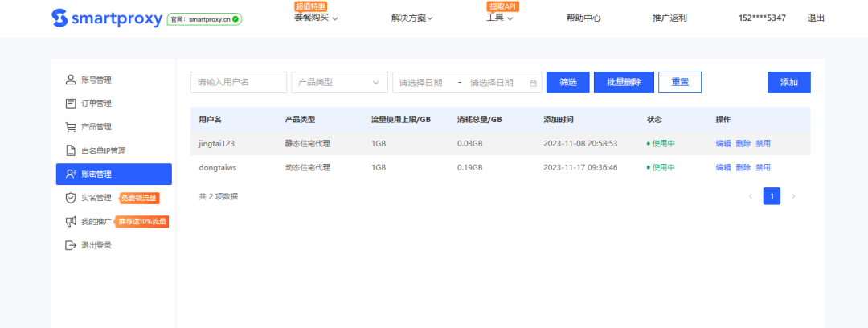Screen dimensions: 868x328
Task: Click timestamp 2023-11-17 09:36:46
Action: [x=580, y=167]
